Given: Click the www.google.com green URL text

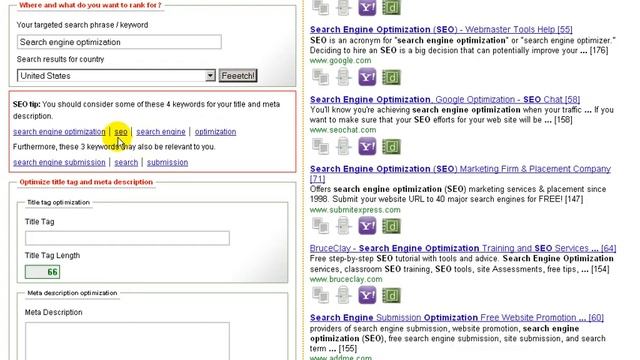Looking at the screenshot, I should click(340, 60).
